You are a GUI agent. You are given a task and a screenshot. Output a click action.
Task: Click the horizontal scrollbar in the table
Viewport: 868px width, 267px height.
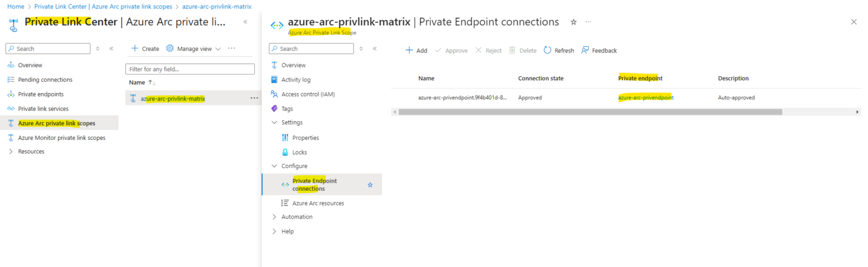590,112
